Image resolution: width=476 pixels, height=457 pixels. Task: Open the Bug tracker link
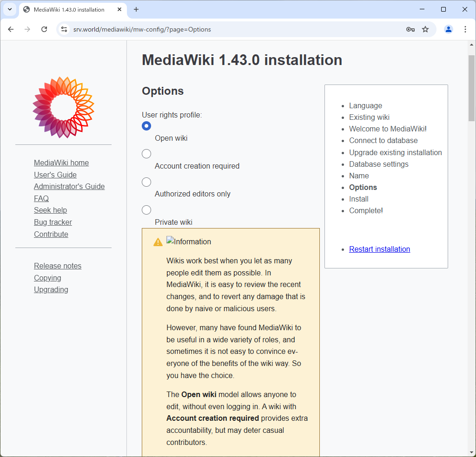point(53,222)
